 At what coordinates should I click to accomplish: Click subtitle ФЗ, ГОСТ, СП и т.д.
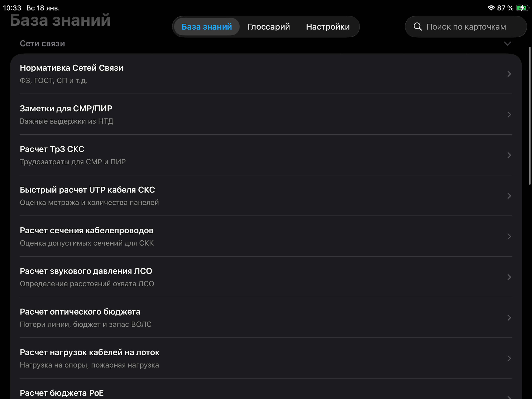[x=54, y=80]
